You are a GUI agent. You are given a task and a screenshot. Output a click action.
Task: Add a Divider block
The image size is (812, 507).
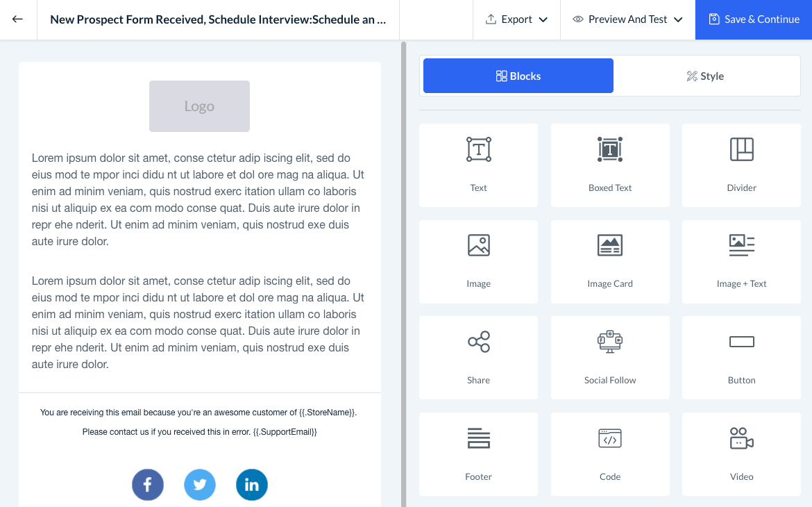tap(741, 165)
